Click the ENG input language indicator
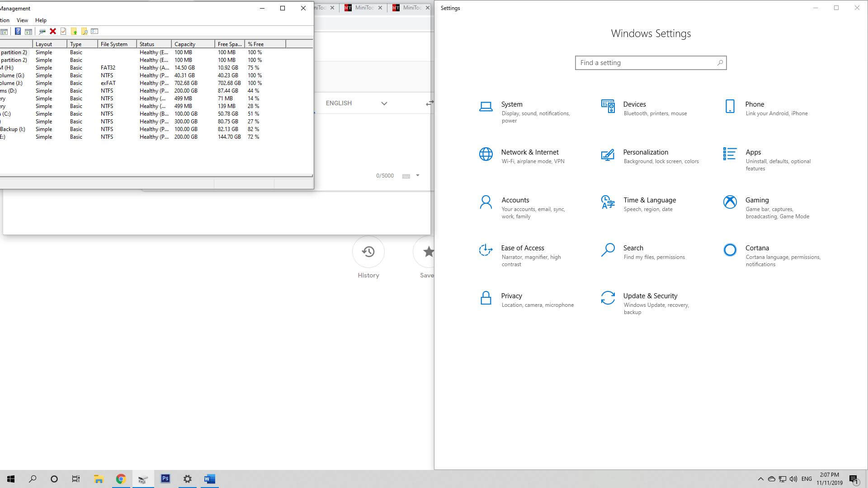This screenshot has width=868, height=488. click(807, 479)
